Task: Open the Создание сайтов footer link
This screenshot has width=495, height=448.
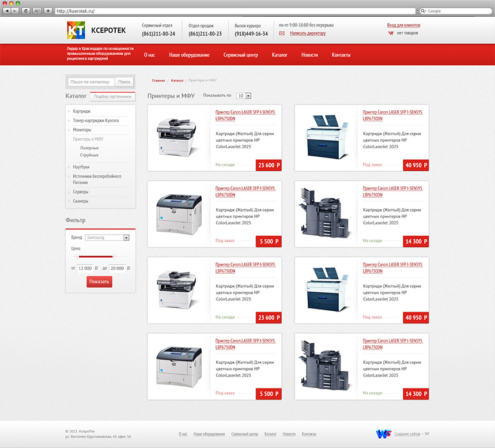Action: 407,434
